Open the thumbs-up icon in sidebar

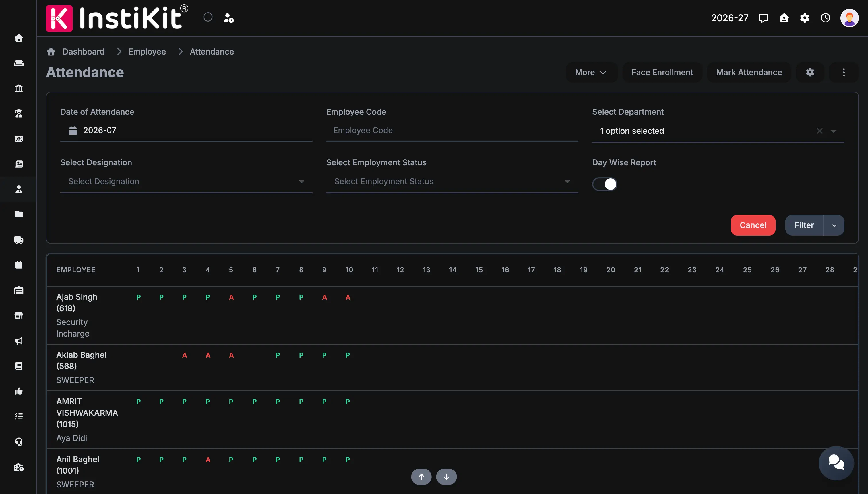pos(19,391)
